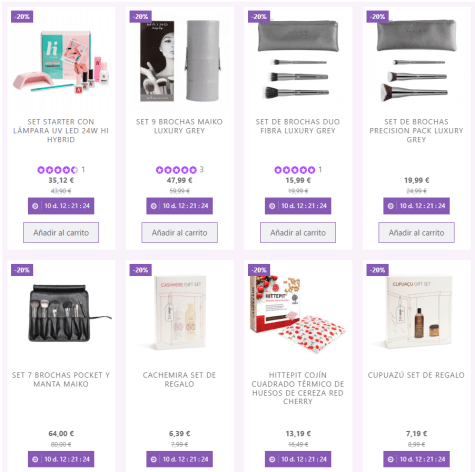475x472 pixels.
Task: Click clock icon on Duo Fibra countdown timer
Action: coord(272,206)
